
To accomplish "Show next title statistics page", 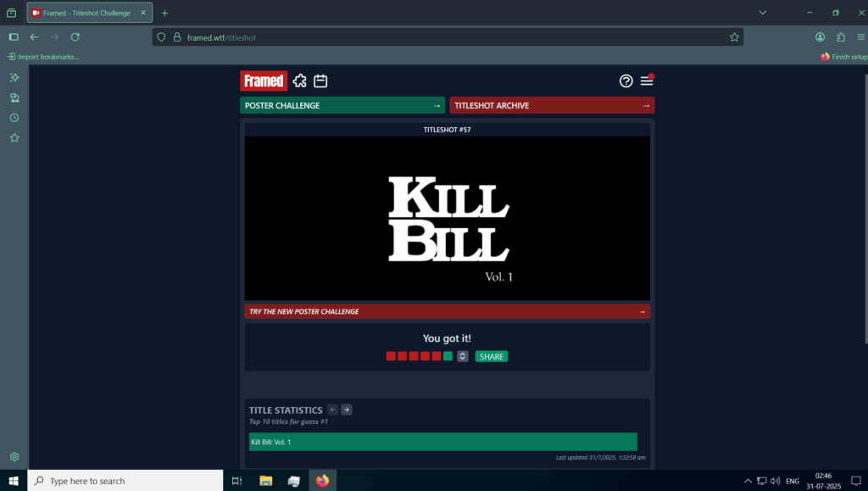I will pos(347,410).
